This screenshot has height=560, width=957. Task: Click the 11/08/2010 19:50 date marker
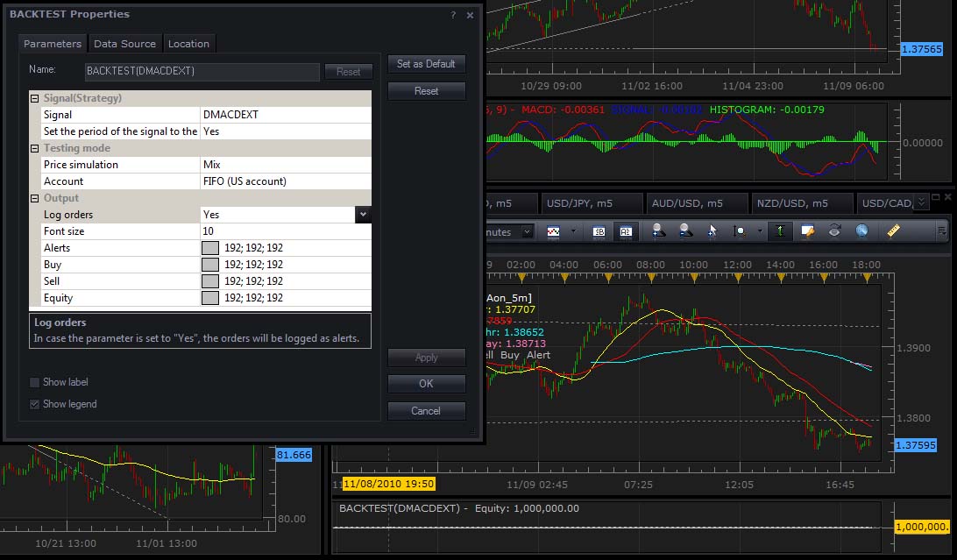[x=388, y=485]
